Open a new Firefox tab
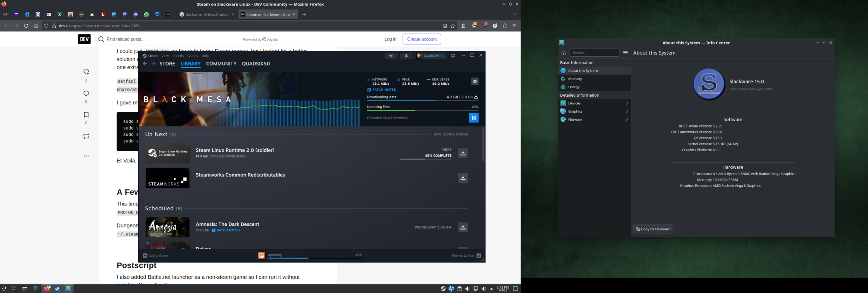Image resolution: width=868 pixels, height=293 pixels. (304, 15)
